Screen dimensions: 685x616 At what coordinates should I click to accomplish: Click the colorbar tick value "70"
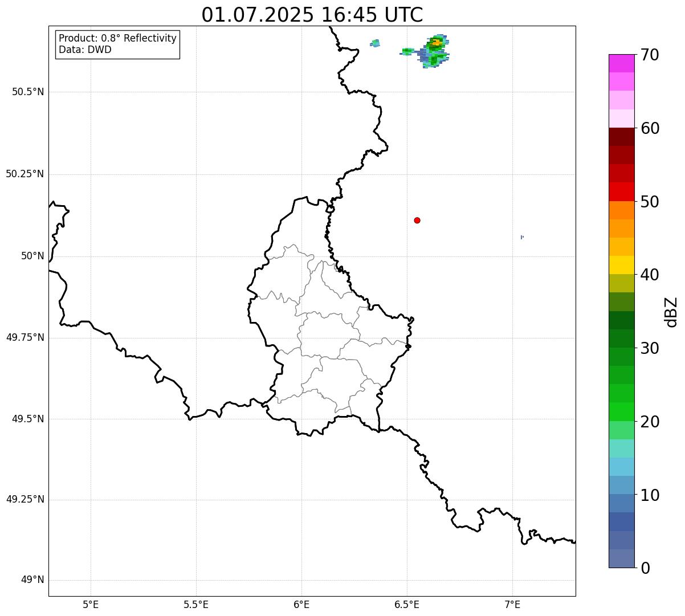(x=650, y=55)
